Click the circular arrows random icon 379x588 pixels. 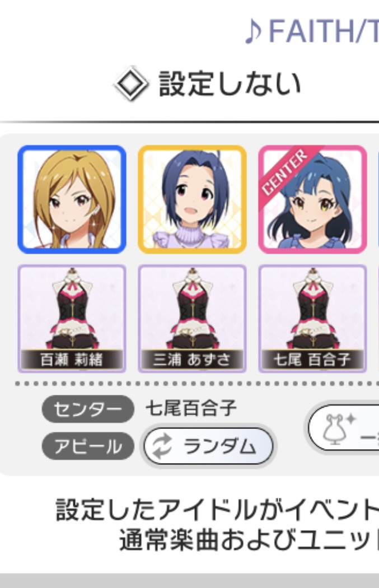[x=162, y=446]
